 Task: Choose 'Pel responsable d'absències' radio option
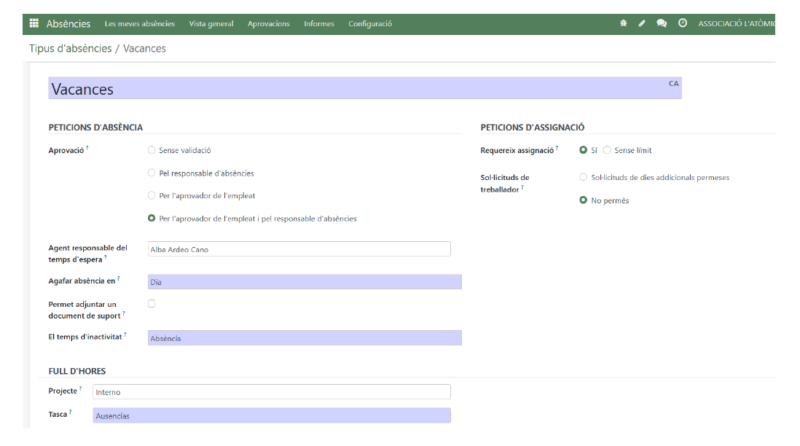tap(151, 173)
